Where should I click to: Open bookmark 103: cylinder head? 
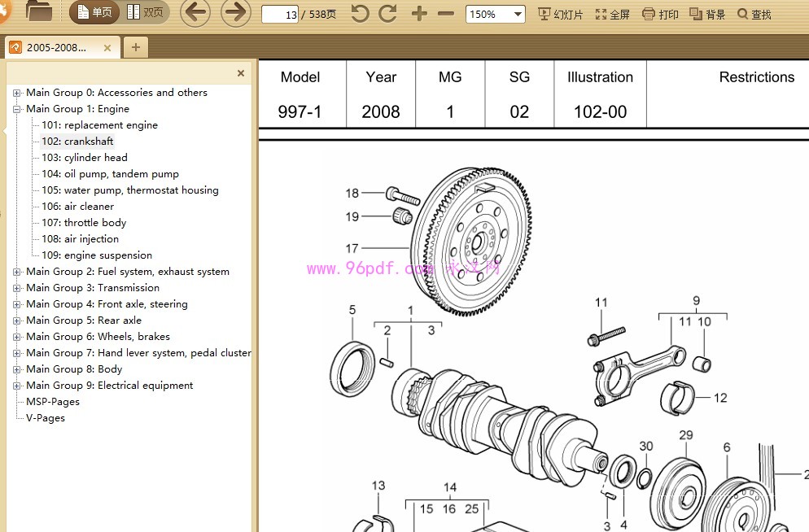point(85,157)
